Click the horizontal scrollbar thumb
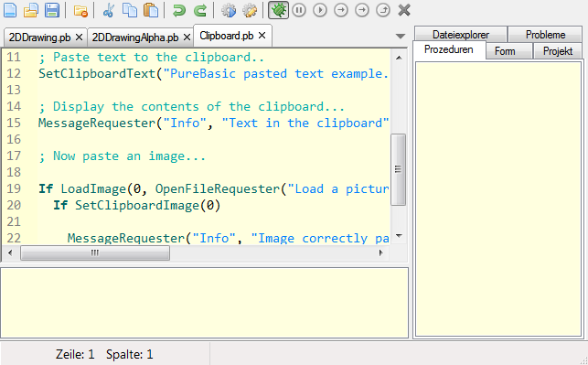This screenshot has height=365, width=588. (95, 252)
